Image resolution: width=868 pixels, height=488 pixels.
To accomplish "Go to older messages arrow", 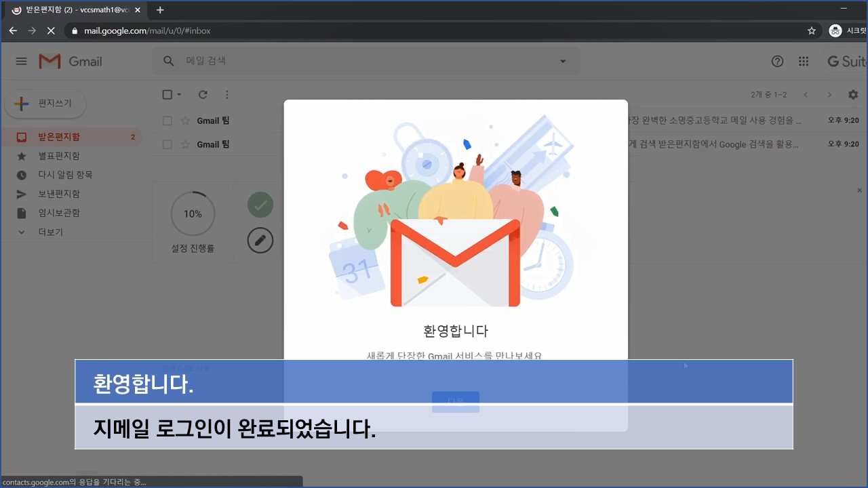I will 829,95.
